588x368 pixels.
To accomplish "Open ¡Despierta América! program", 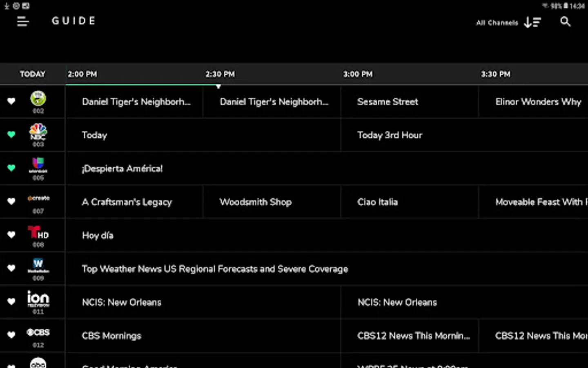I will (x=327, y=168).
